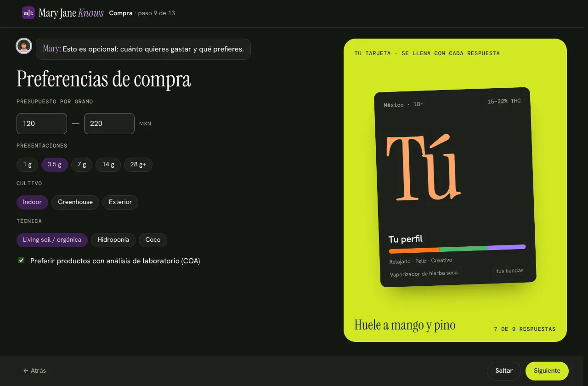Click the 'Cultivo' section label
The height and width of the screenshot is (386, 588).
29,183
